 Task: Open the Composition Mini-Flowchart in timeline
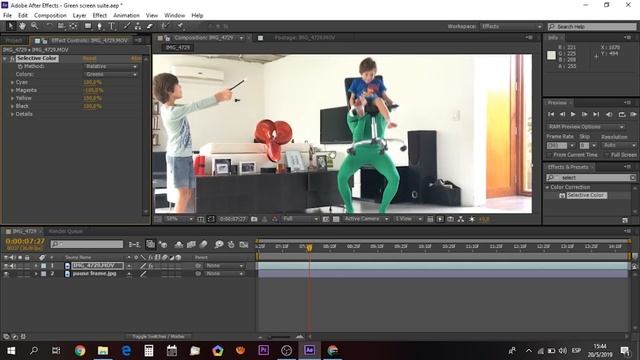(x=134, y=244)
